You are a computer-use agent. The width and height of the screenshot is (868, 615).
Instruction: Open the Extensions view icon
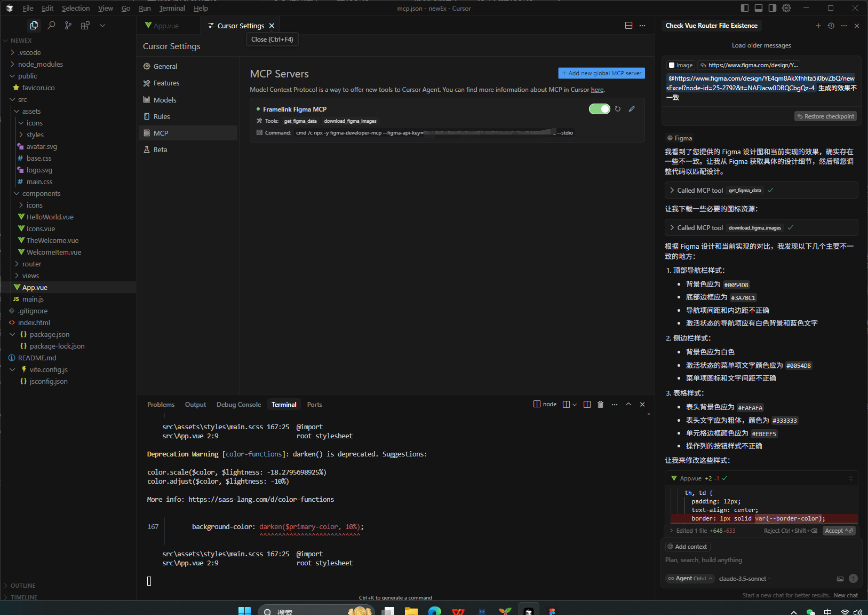85,25
